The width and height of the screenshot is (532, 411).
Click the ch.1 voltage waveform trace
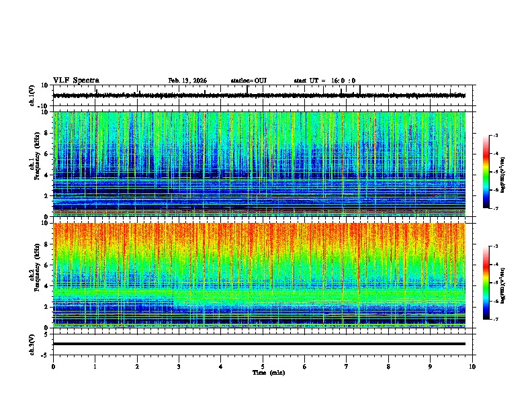(x=259, y=95)
